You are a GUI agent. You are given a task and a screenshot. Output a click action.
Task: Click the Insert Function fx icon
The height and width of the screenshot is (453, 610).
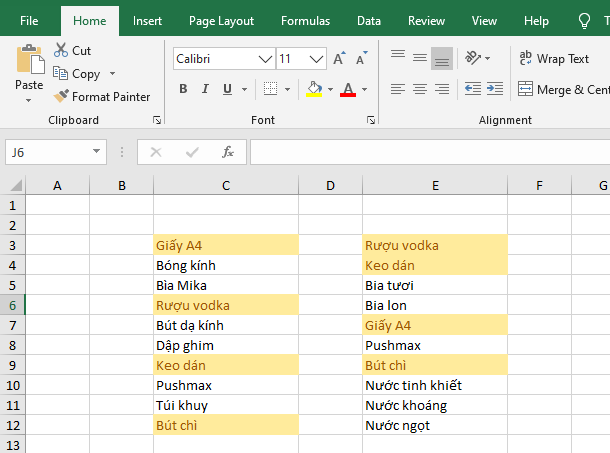pos(228,152)
